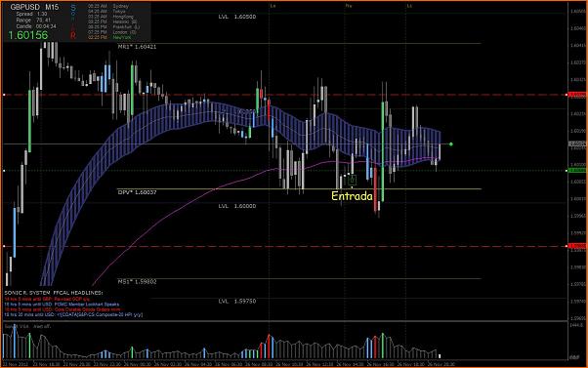Select the Sydney session clock row
The width and height of the screenshot is (588, 368).
click(x=108, y=7)
